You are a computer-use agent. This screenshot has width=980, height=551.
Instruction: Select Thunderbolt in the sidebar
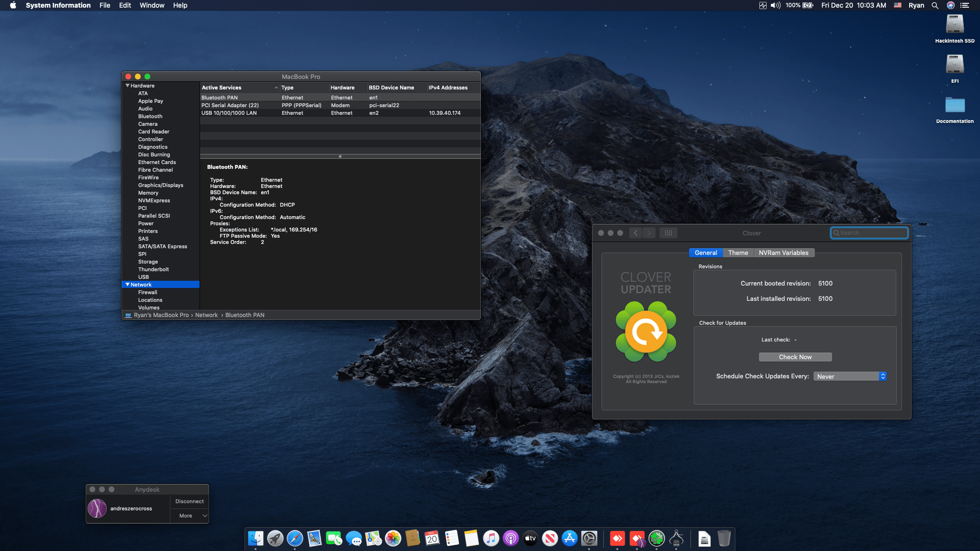point(154,269)
